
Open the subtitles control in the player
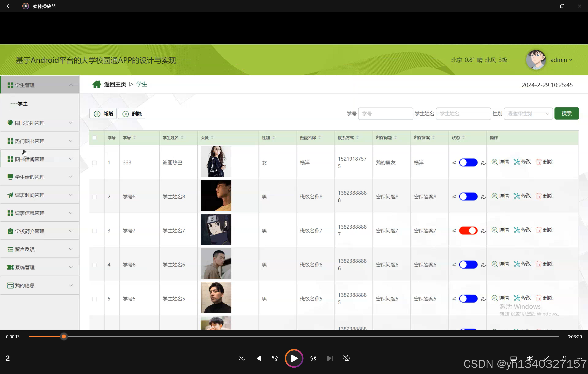(513, 358)
